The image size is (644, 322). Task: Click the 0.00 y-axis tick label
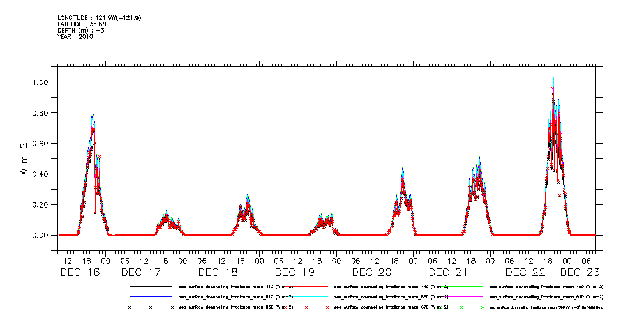[41, 235]
